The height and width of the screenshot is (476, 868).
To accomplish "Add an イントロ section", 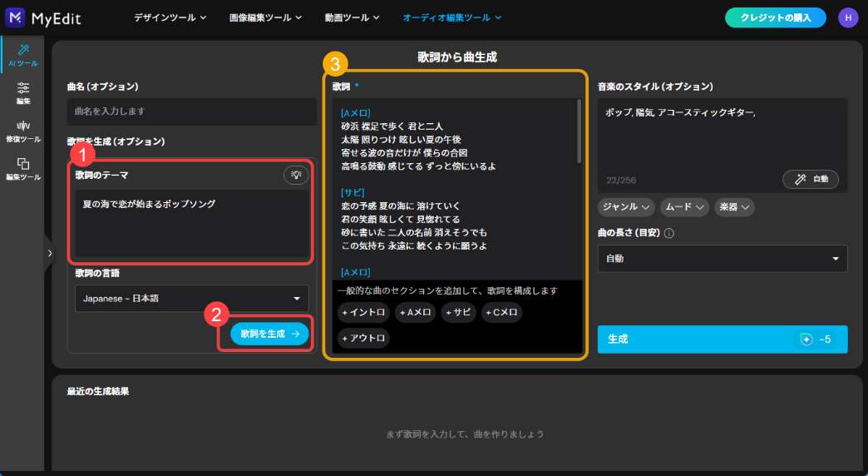I will click(x=363, y=313).
